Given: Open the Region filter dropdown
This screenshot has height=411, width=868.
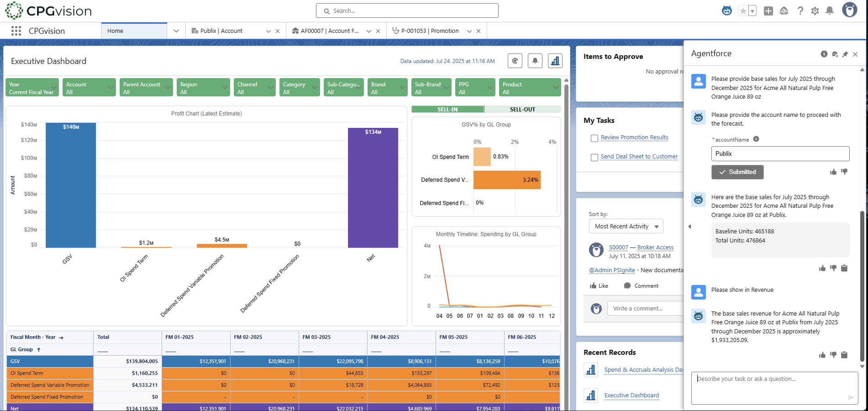Looking at the screenshot, I should pyautogui.click(x=203, y=88).
